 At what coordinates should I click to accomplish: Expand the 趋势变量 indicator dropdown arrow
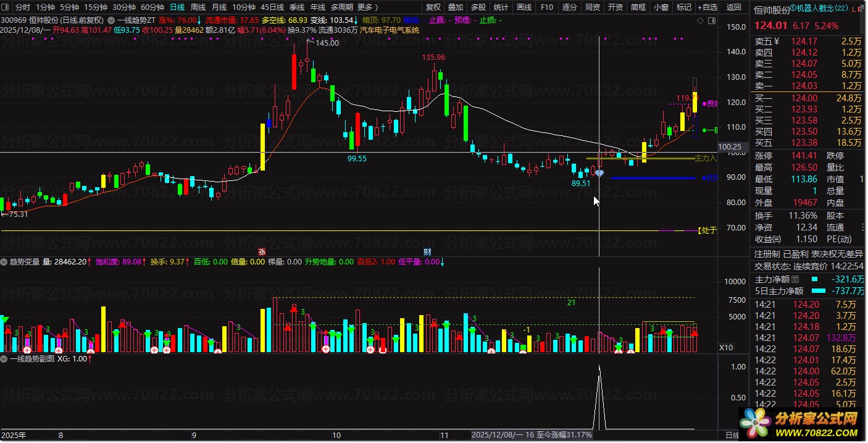(x=4, y=262)
